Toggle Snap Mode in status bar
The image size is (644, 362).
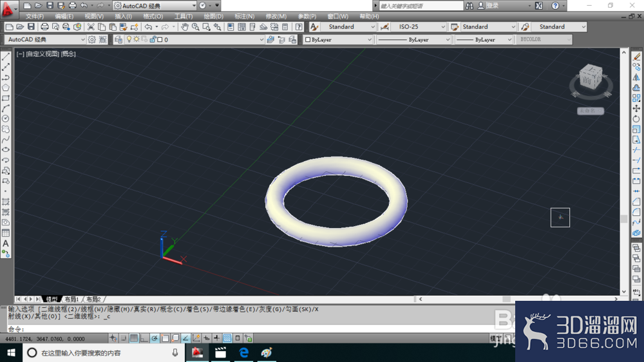pyautogui.click(x=124, y=338)
